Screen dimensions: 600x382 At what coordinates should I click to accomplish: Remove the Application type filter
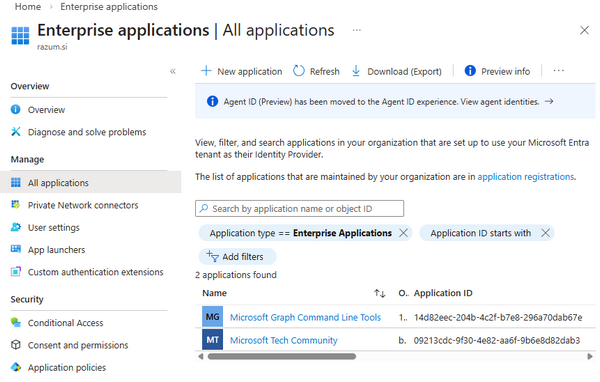pyautogui.click(x=403, y=233)
